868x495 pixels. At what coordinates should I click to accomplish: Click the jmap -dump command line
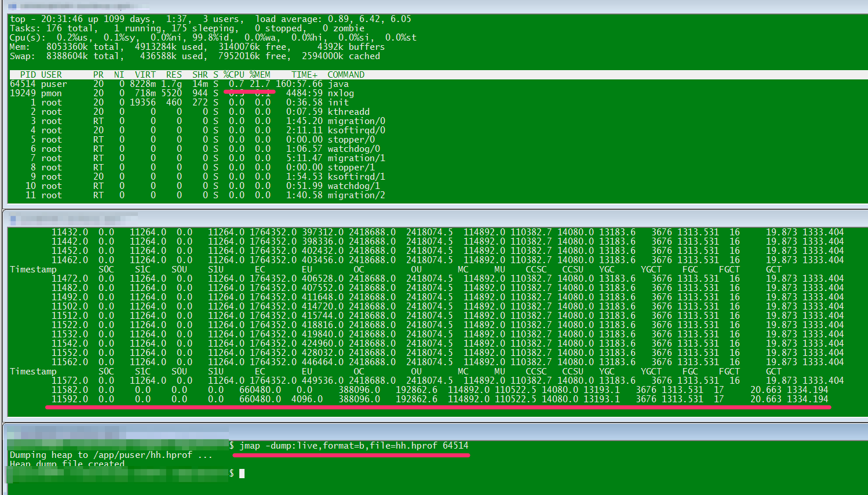click(353, 446)
